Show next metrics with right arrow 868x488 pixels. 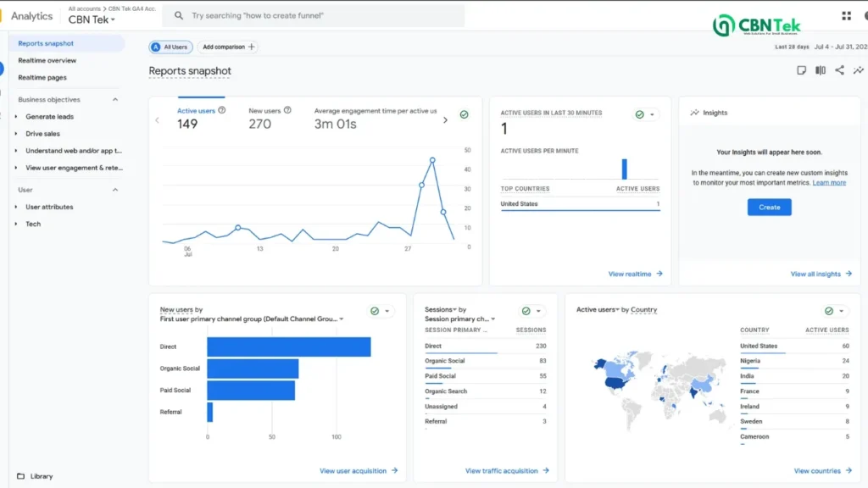(445, 120)
